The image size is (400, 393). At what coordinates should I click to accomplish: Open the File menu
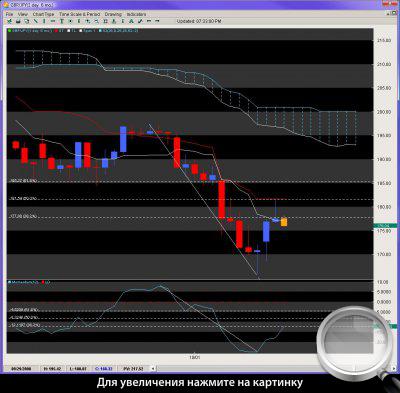tap(9, 14)
